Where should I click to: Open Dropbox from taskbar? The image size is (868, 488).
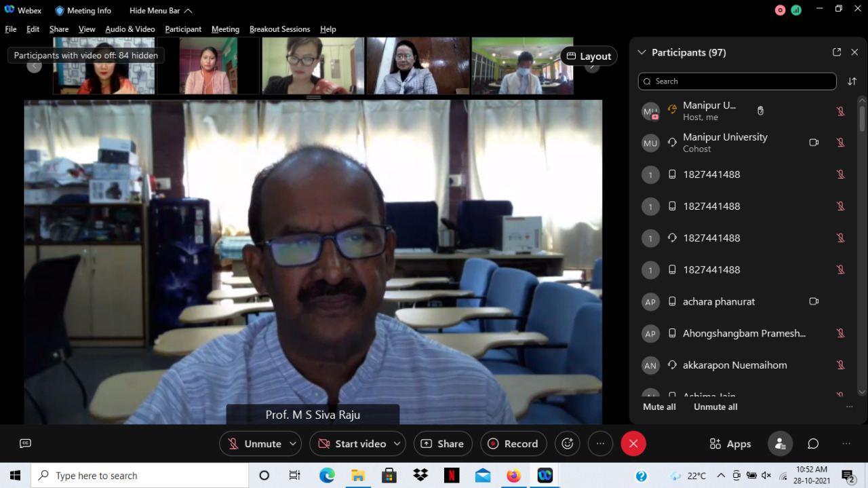(420, 476)
